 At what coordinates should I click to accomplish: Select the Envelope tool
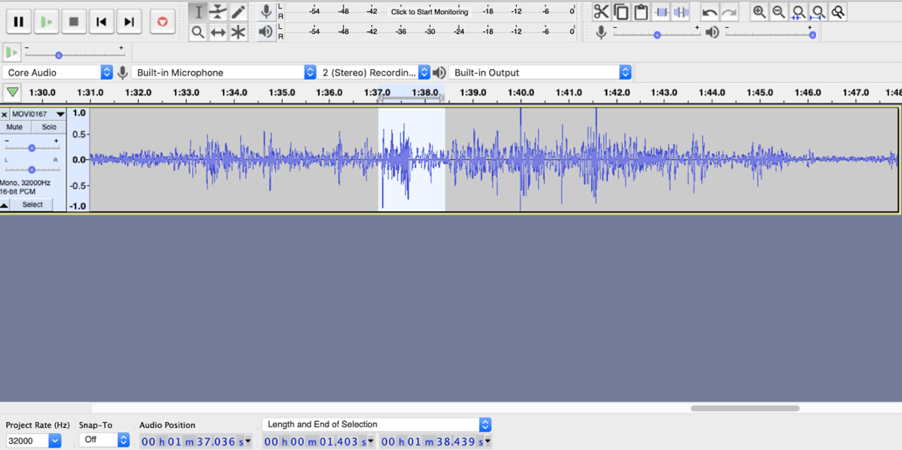(x=218, y=12)
